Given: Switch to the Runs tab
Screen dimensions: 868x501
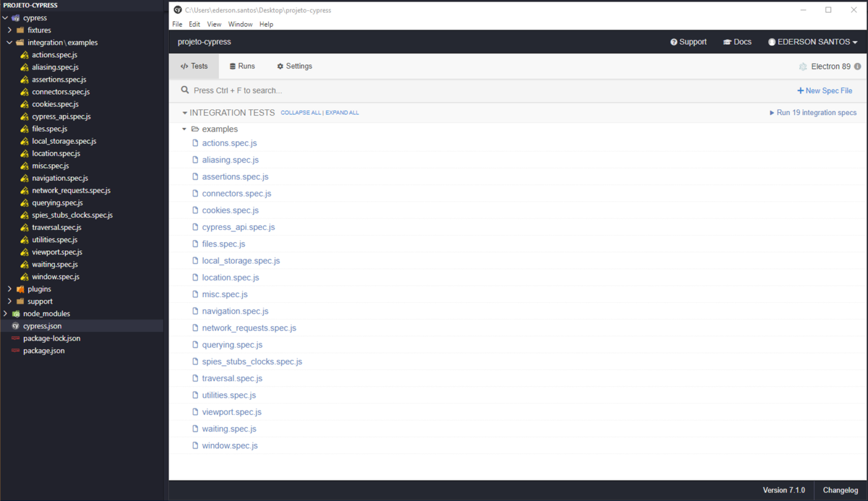Looking at the screenshot, I should (242, 67).
